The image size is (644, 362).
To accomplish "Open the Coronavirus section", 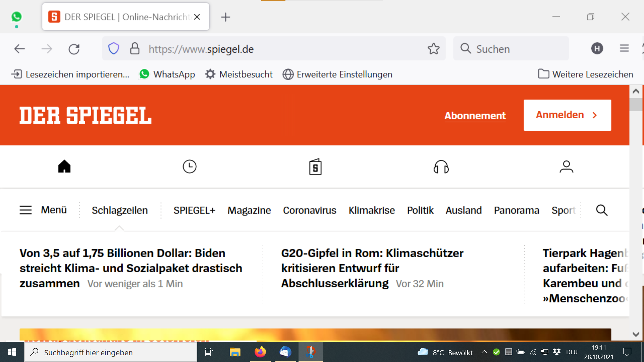I will pyautogui.click(x=309, y=210).
